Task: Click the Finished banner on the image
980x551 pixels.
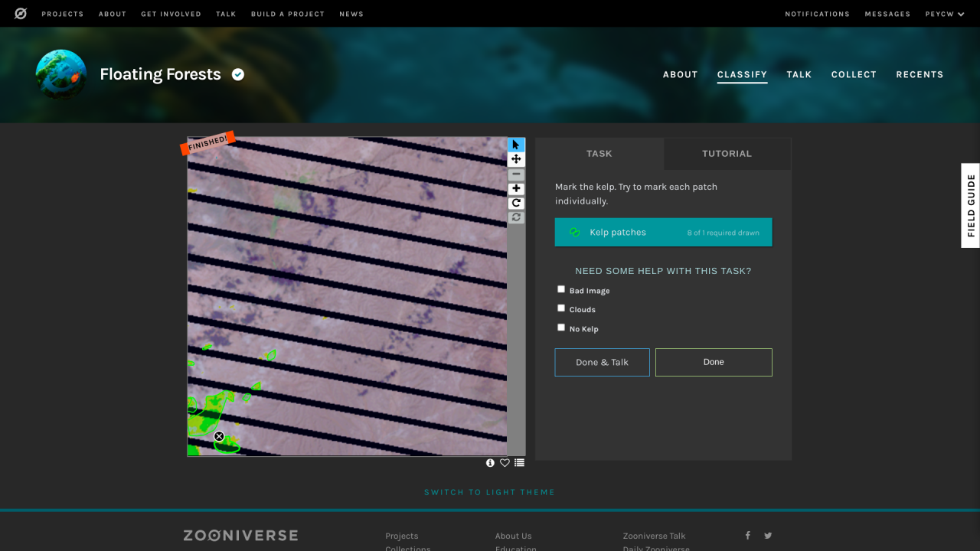Action: (207, 142)
